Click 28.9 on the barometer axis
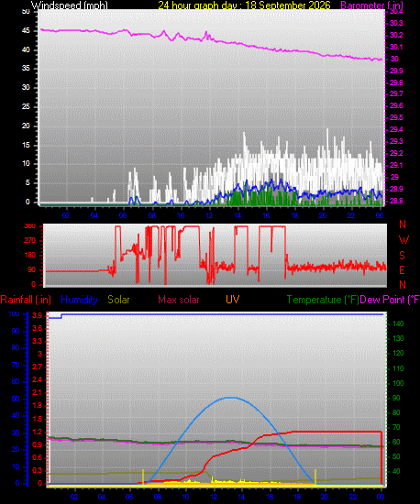Image resolution: width=420 pixels, height=504 pixels. 396,189
